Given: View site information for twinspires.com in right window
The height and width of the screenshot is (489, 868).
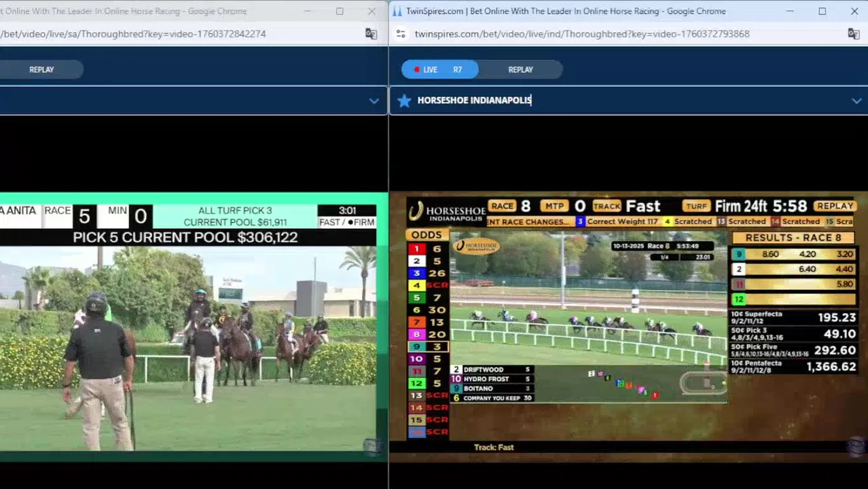Looking at the screenshot, I should coord(401,34).
